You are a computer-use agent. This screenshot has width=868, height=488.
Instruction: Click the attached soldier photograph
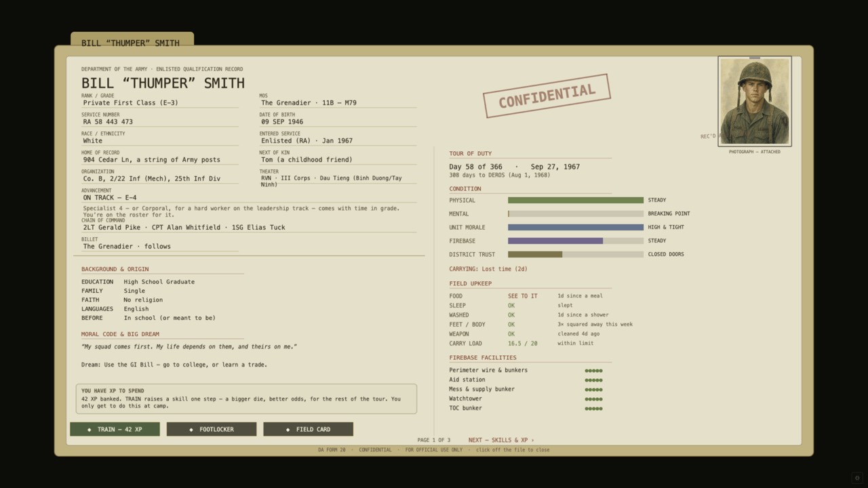click(755, 101)
